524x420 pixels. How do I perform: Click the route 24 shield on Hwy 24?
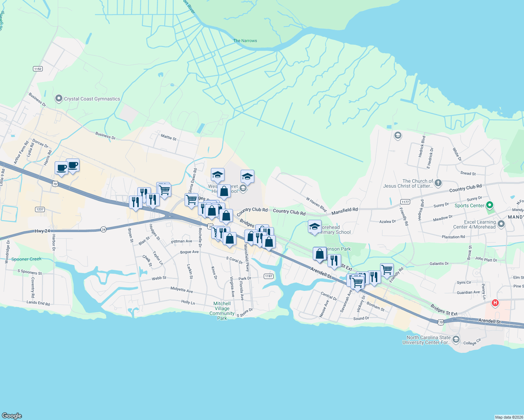(103, 229)
